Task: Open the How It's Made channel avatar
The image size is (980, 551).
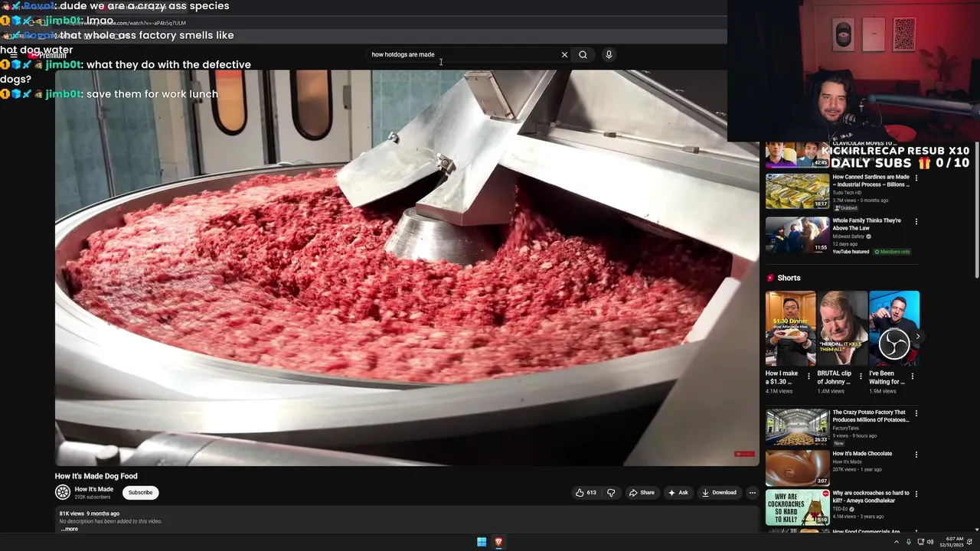Action: pos(63,493)
